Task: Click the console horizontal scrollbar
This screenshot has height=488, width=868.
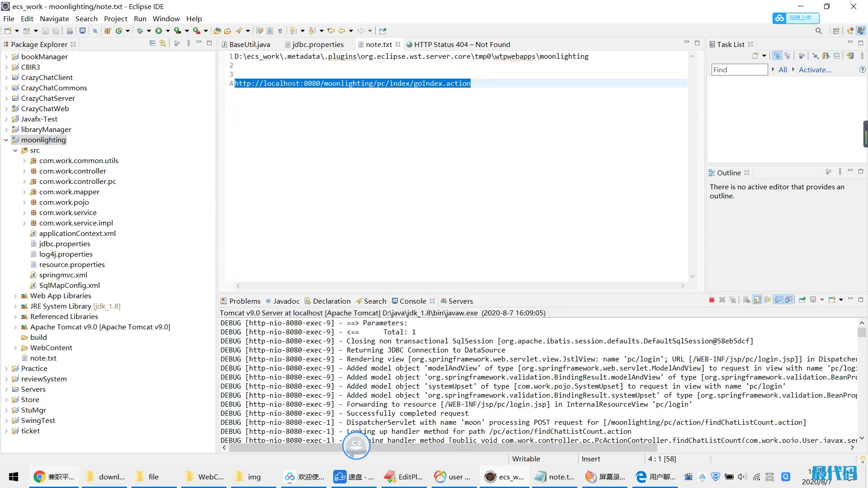Action: (x=443, y=448)
